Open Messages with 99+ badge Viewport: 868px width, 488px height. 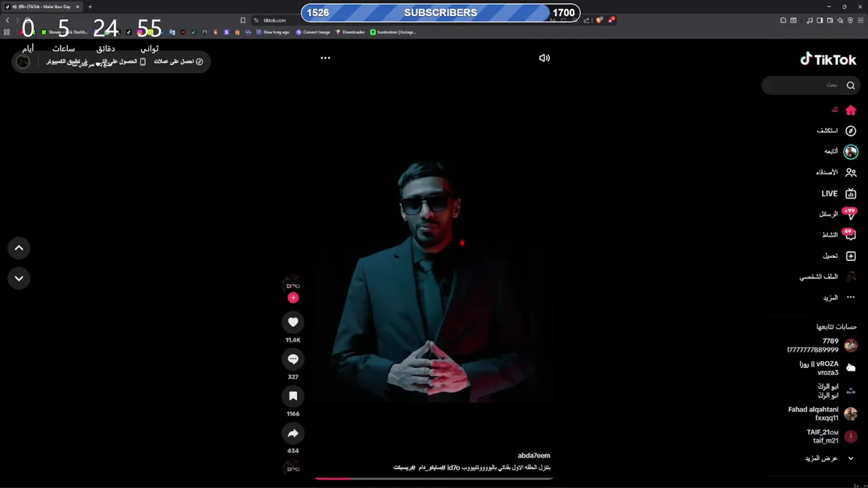tap(850, 214)
